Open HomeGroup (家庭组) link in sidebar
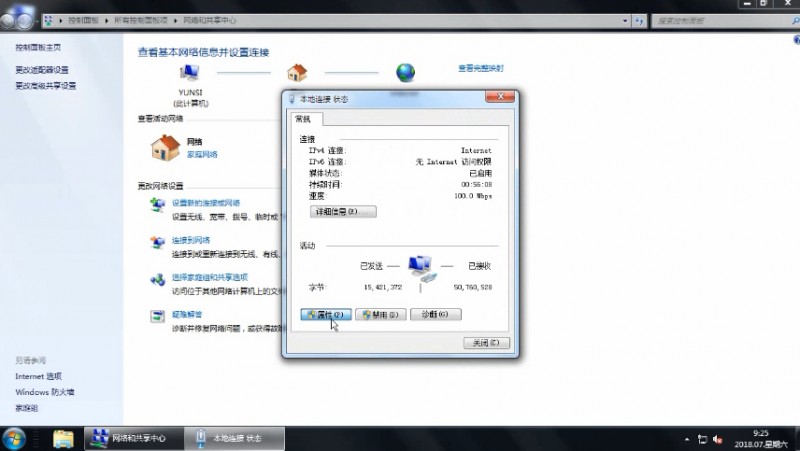 click(x=27, y=408)
